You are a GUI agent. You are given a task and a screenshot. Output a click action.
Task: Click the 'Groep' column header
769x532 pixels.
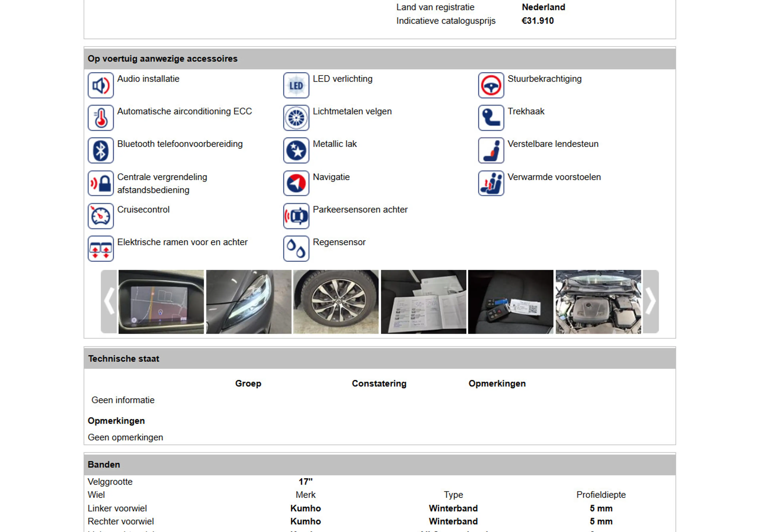click(248, 383)
